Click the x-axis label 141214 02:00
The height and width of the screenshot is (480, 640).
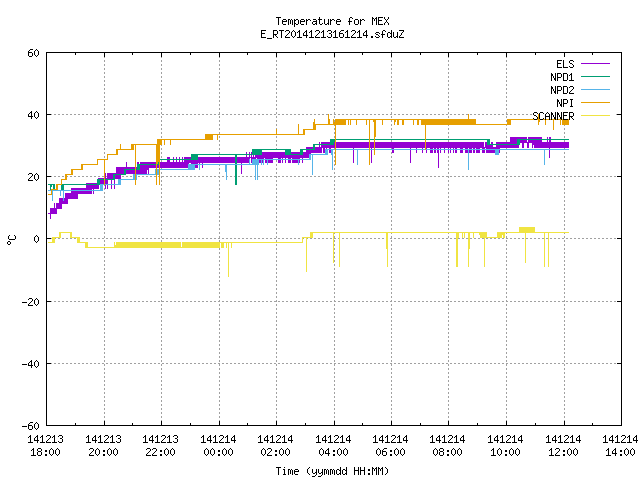(x=276, y=446)
